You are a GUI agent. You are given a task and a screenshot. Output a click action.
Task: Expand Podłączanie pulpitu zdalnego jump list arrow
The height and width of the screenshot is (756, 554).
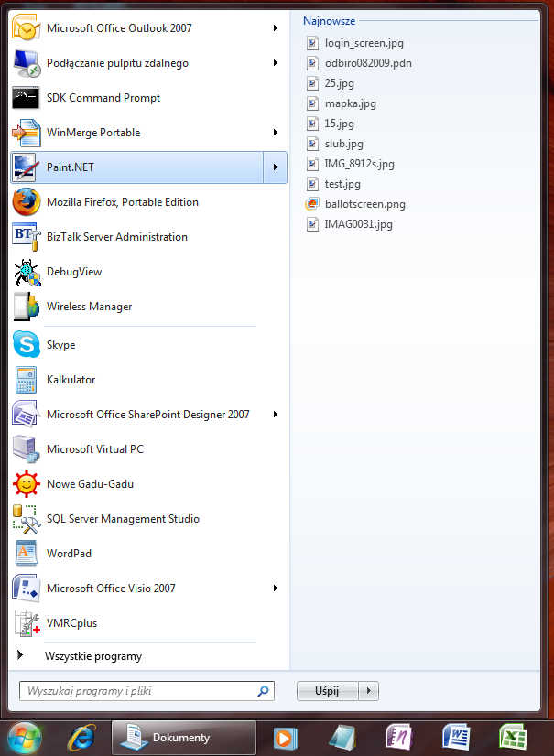click(275, 63)
